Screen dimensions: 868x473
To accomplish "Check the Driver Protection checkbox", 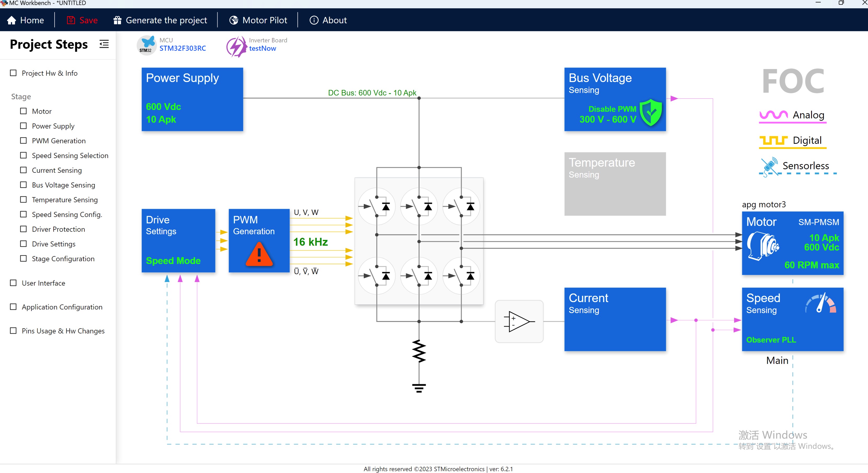I will 23,229.
